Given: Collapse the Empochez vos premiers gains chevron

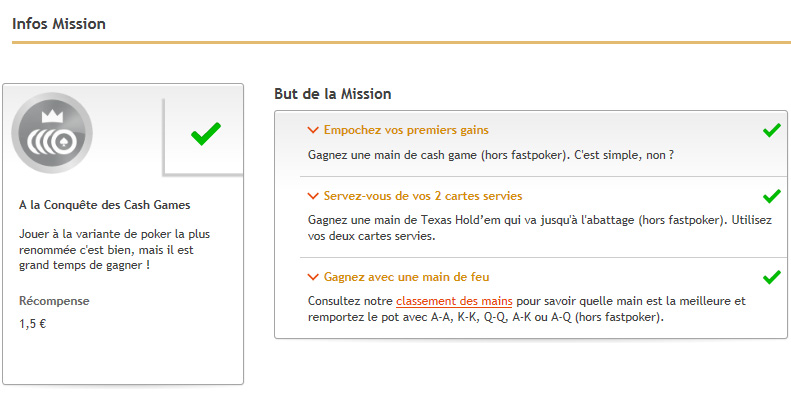Looking at the screenshot, I should click(x=313, y=130).
